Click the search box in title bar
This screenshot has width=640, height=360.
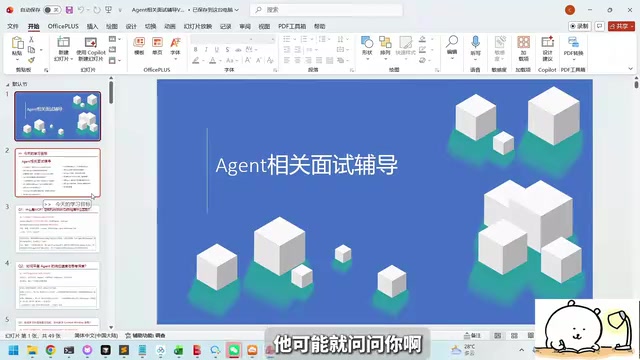click(x=327, y=10)
